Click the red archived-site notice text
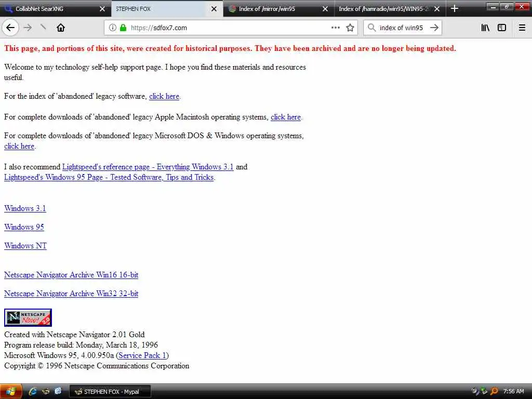Image resolution: width=532 pixels, height=399 pixels. pos(230,48)
